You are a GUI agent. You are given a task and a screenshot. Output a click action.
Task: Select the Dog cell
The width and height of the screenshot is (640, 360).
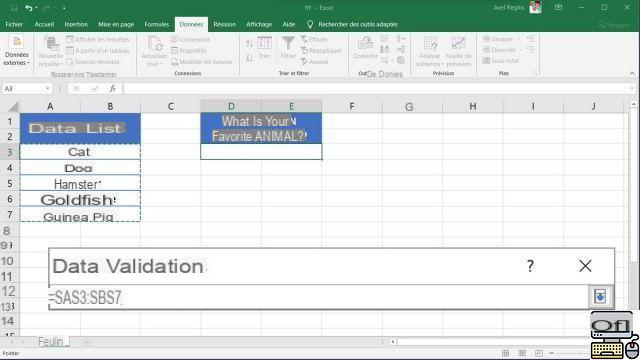[80, 168]
